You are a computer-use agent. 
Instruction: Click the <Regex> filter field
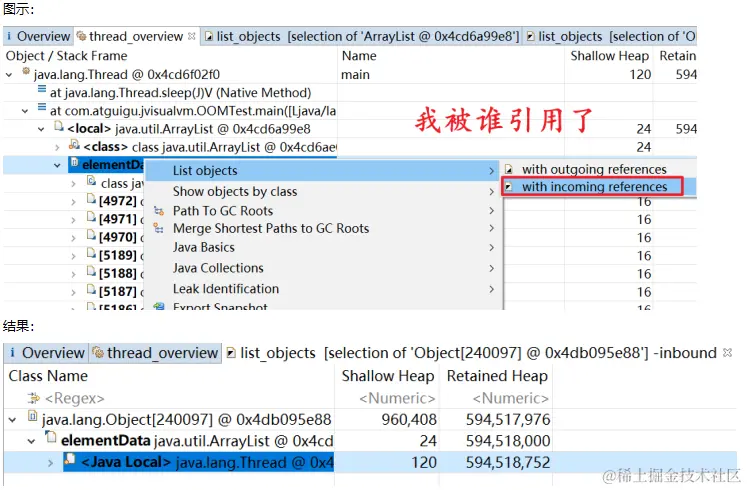pyautogui.click(x=74, y=398)
